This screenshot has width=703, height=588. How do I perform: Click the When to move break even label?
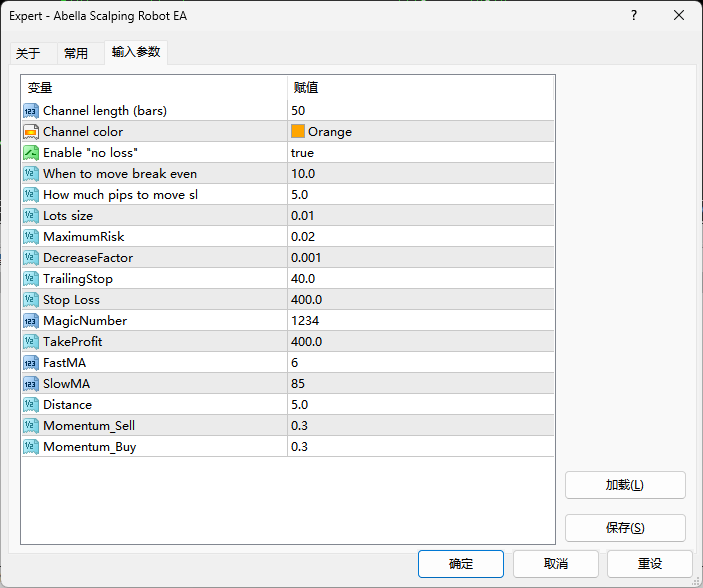(x=120, y=174)
